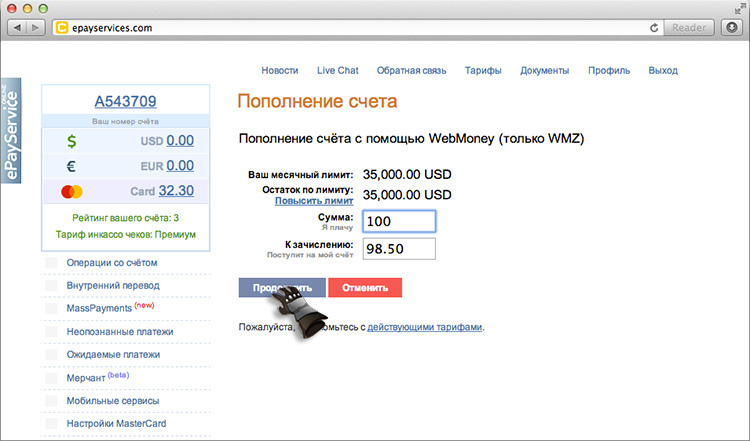Click the icon beside MassPayments
The width and height of the screenshot is (750, 441).
[51, 308]
